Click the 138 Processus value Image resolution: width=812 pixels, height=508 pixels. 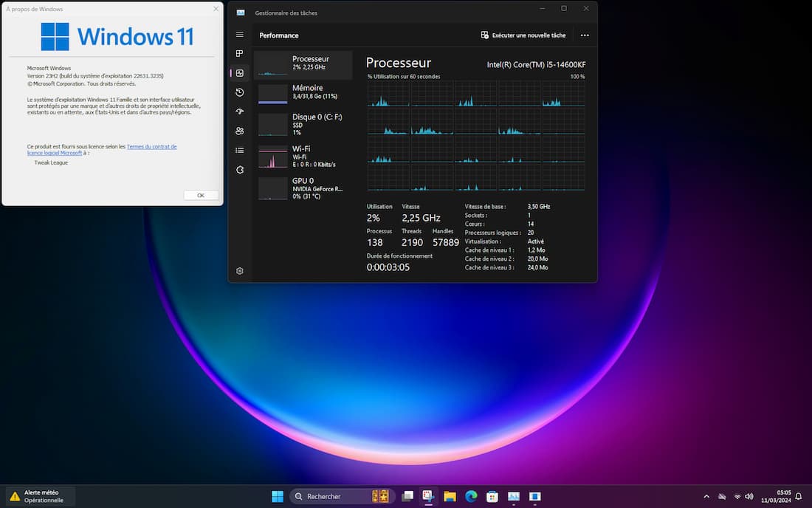coord(375,242)
